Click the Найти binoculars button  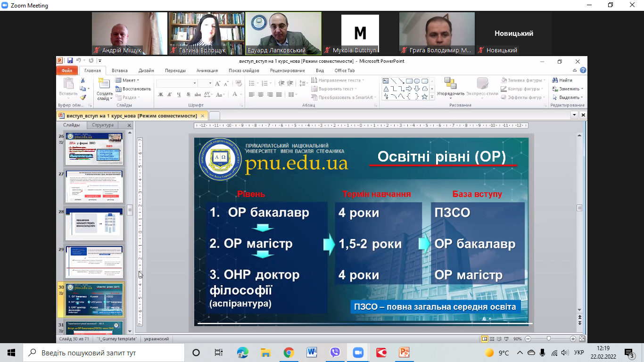562,80
